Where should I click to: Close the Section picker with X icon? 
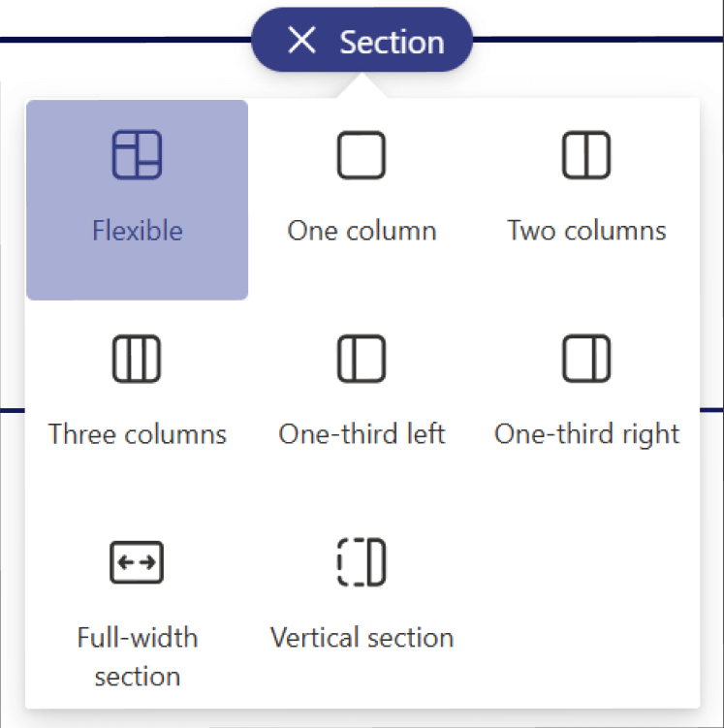(302, 41)
